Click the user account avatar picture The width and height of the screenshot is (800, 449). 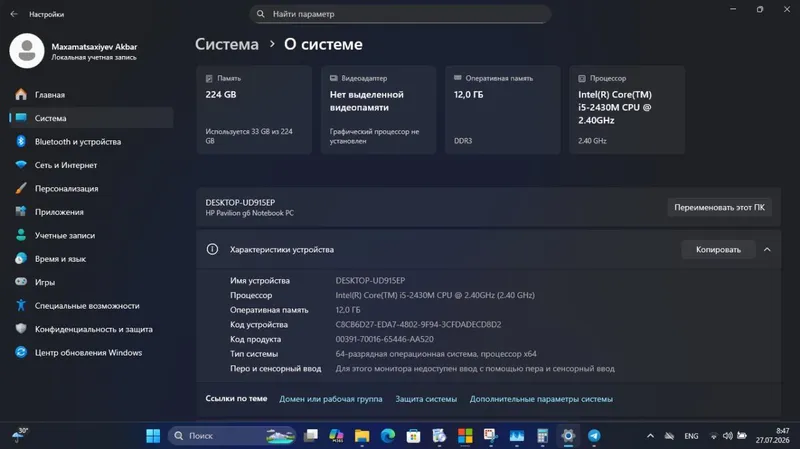coord(27,51)
